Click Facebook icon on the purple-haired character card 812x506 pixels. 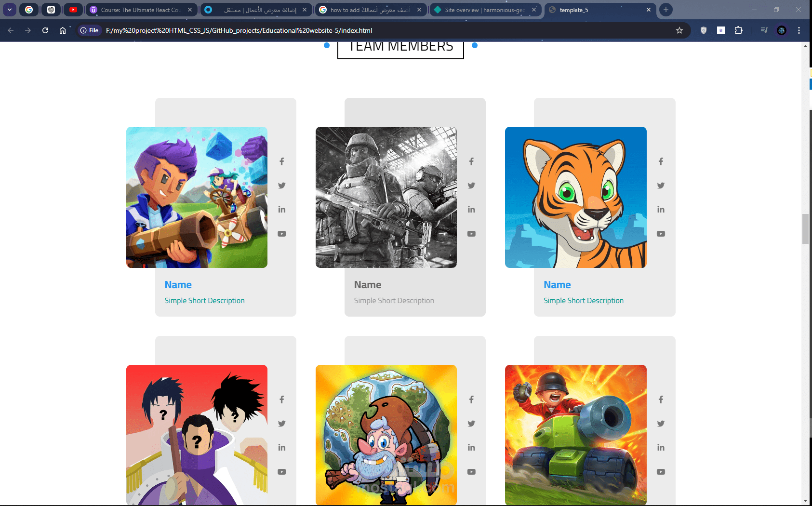pos(282,161)
